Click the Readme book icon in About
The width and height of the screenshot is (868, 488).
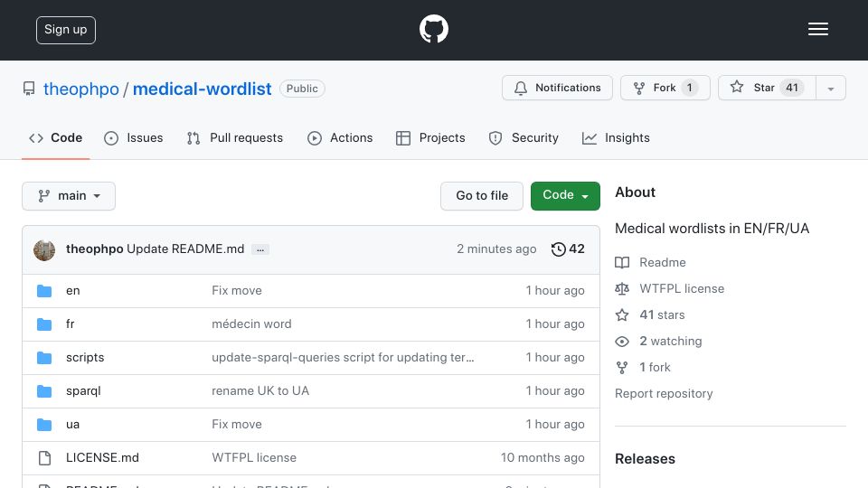(x=622, y=262)
